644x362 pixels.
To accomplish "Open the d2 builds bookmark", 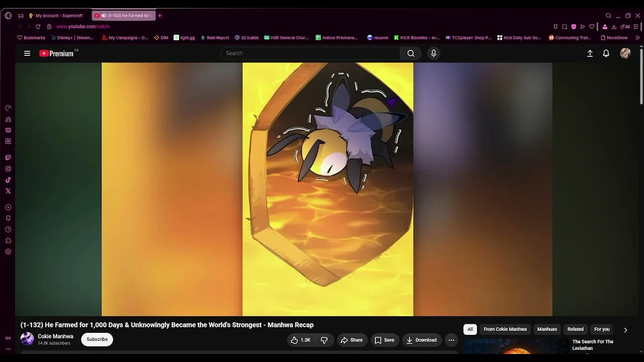I will coord(247,38).
